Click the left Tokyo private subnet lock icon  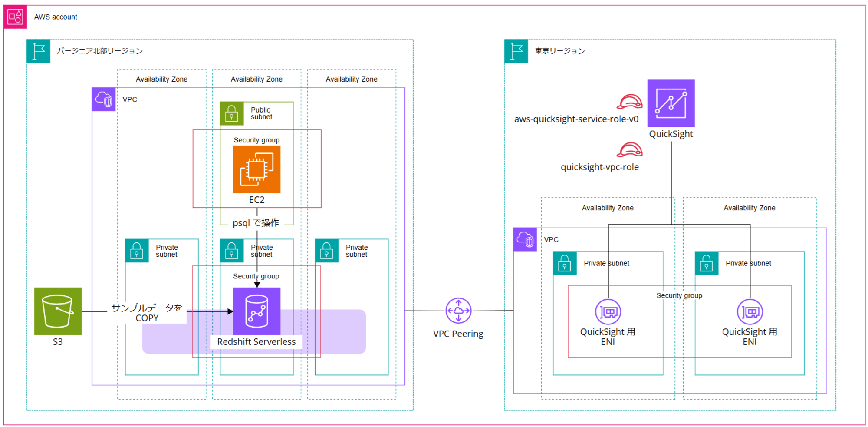(565, 263)
